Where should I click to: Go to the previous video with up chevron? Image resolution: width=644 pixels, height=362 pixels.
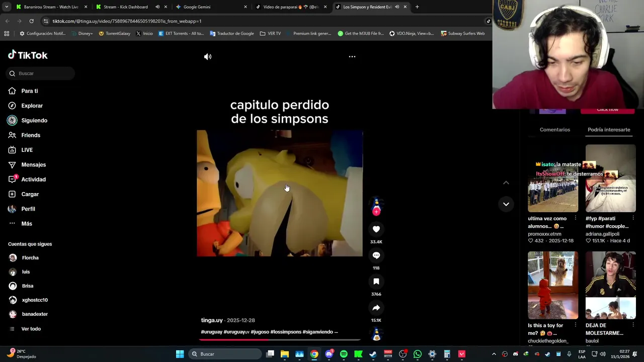coord(506,183)
